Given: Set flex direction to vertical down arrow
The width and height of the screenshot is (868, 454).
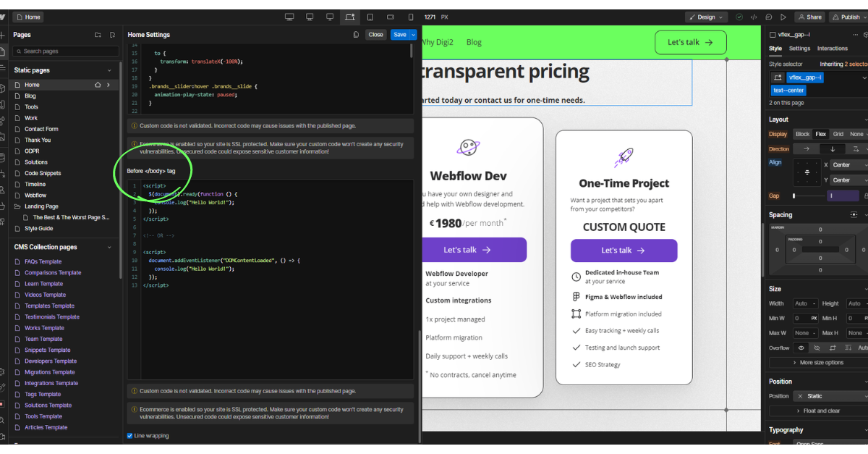Looking at the screenshot, I should point(833,148).
